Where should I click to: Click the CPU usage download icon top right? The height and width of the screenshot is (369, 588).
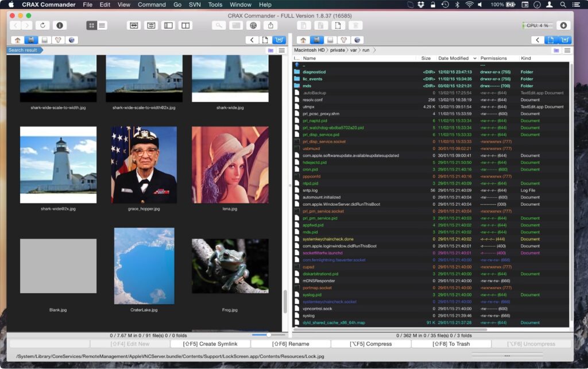(563, 25)
